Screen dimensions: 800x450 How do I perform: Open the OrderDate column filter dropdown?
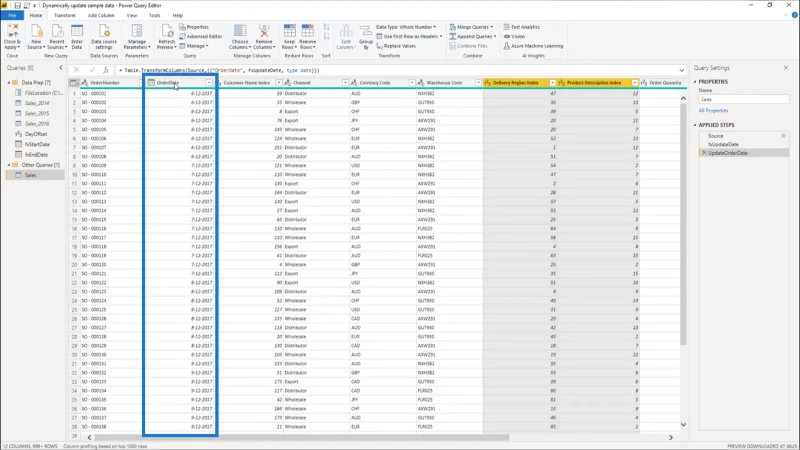coord(209,83)
